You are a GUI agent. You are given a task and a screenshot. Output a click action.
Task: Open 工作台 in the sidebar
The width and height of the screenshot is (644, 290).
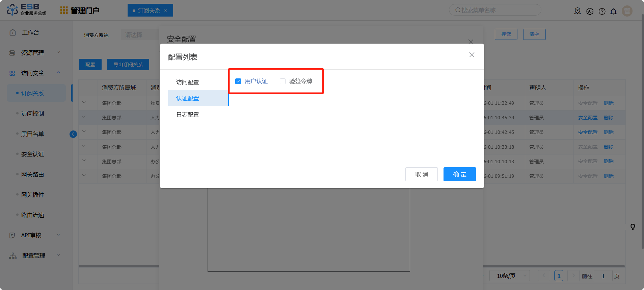(x=30, y=32)
